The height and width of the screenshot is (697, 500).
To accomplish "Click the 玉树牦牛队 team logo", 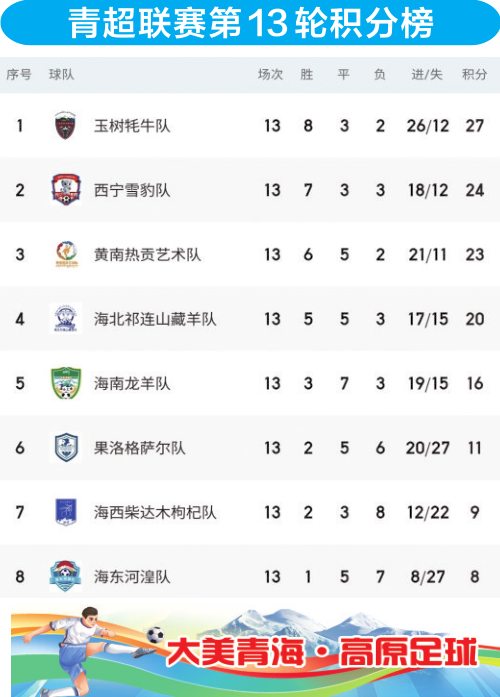I will click(x=65, y=125).
